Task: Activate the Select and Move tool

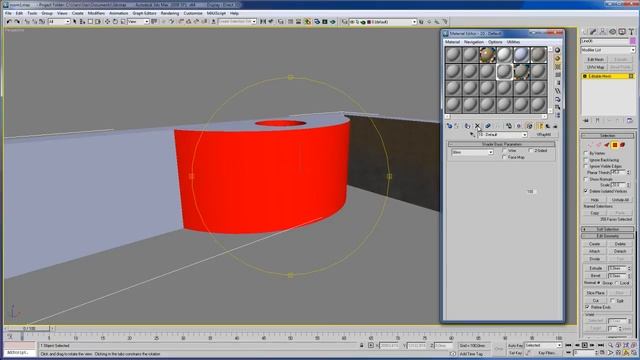Action: click(107, 22)
